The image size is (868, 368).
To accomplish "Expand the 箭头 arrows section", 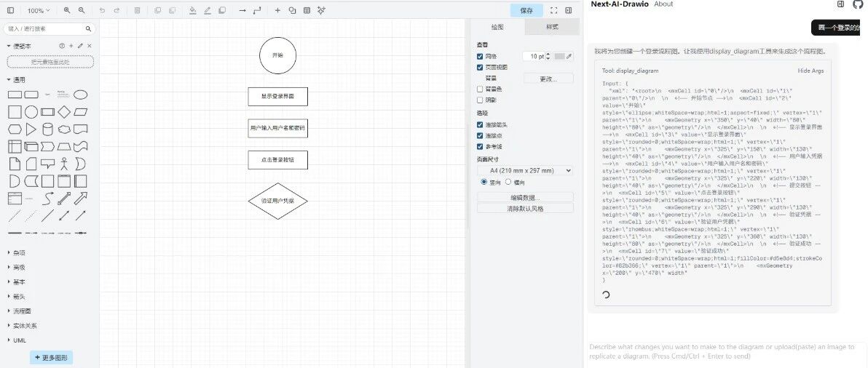I will coord(16,296).
